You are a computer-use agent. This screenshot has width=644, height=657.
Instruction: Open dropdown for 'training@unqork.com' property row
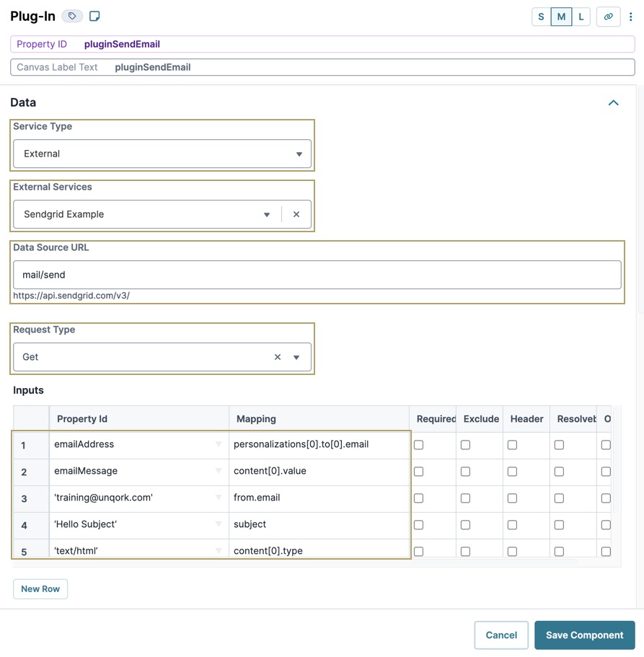click(x=219, y=498)
